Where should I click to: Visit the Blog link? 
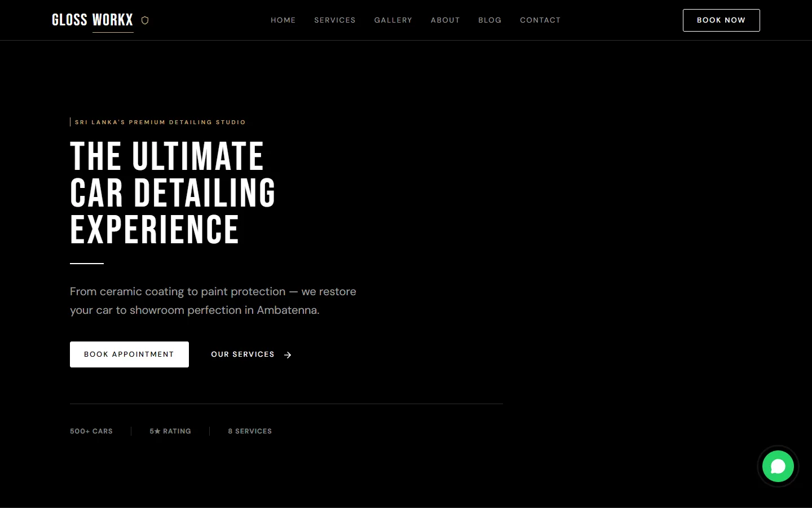490,20
